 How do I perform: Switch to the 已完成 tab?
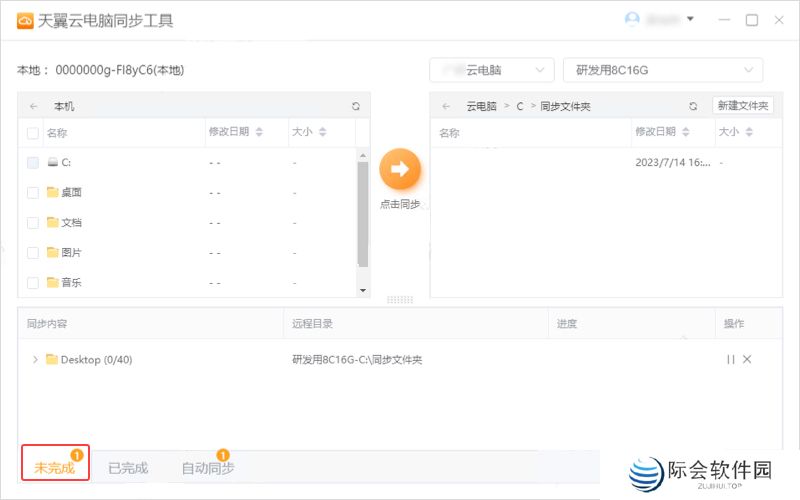[x=128, y=468]
